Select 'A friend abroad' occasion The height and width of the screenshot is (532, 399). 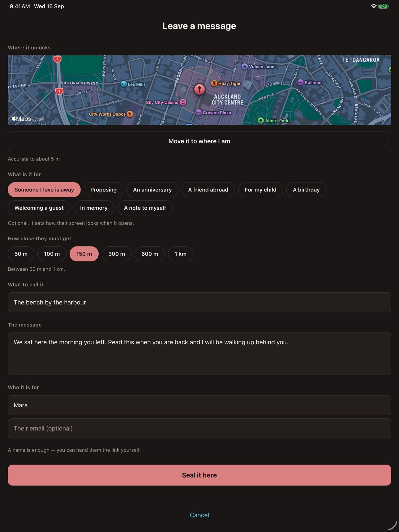(x=208, y=190)
